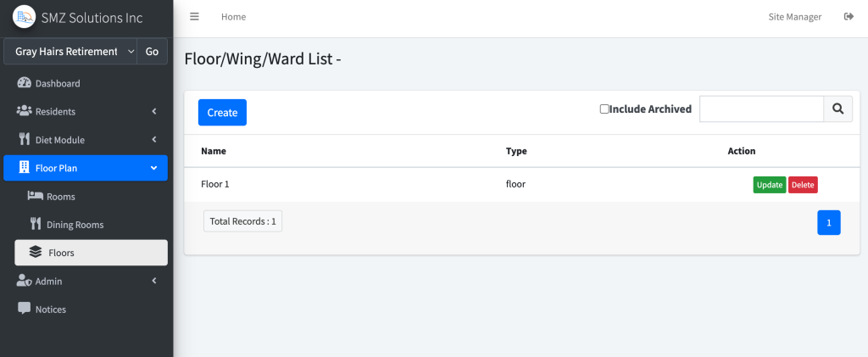
Task: Select the Floors layers icon item
Action: pyautogui.click(x=36, y=253)
